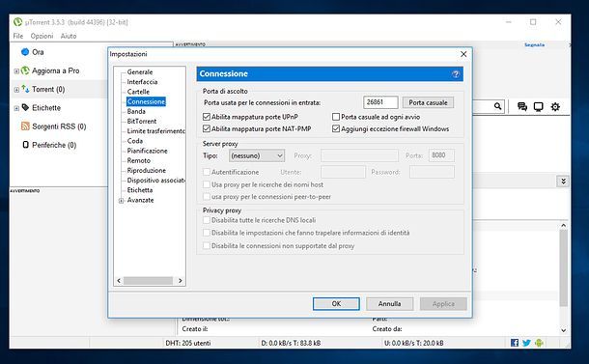Select Banda in settings tree
The image size is (589, 364).
pos(136,111)
